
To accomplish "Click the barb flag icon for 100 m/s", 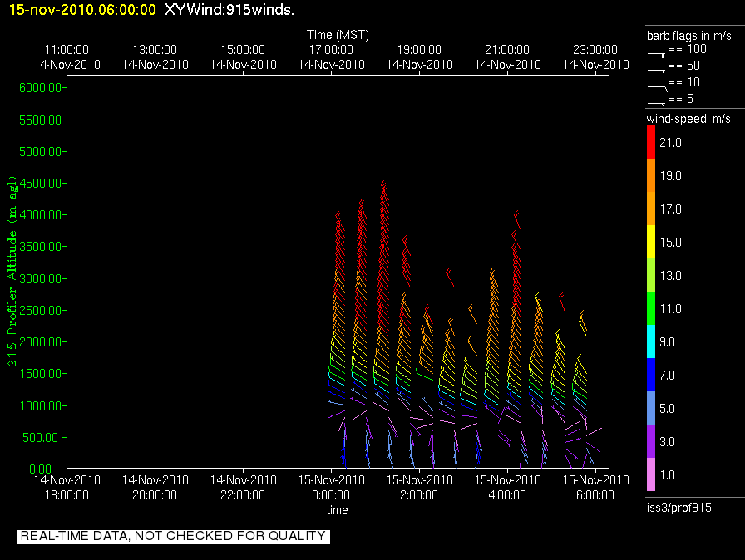I will (656, 55).
